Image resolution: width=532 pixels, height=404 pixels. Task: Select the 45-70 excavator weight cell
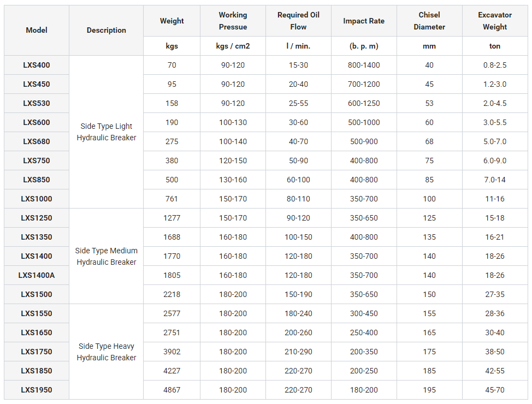495,390
